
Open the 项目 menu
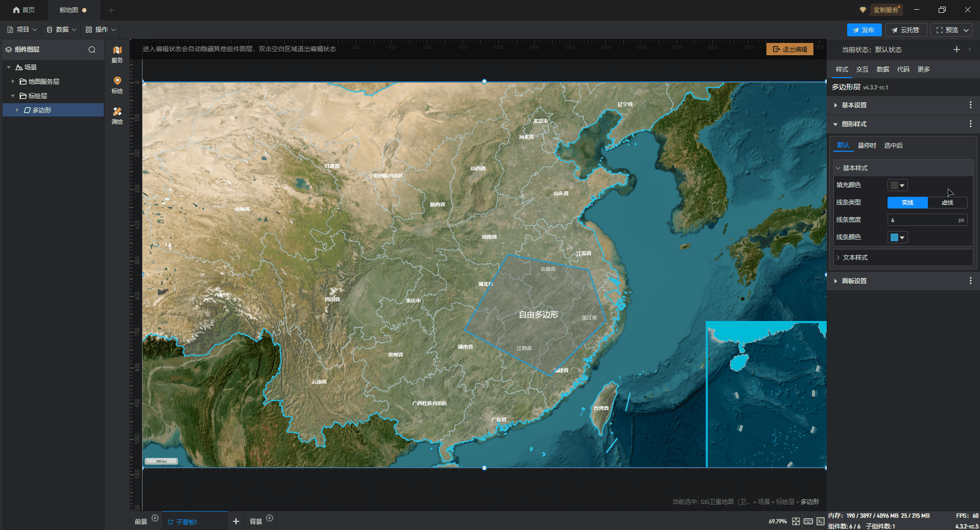click(22, 30)
